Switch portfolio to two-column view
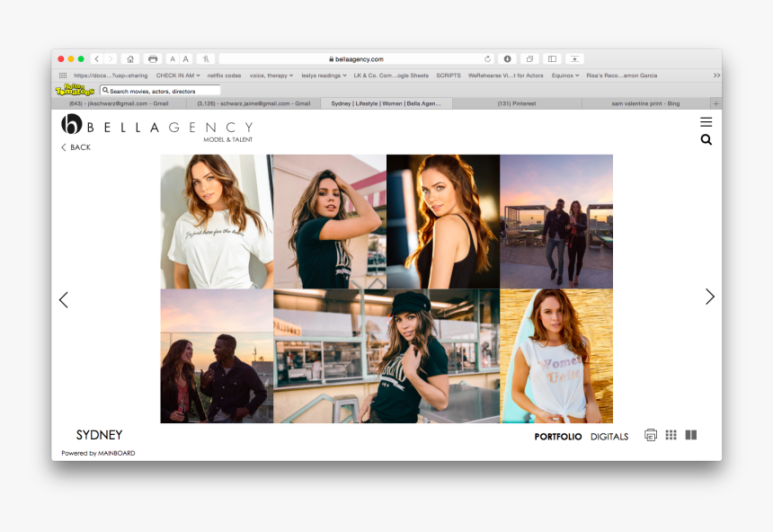773x532 pixels. coord(691,434)
